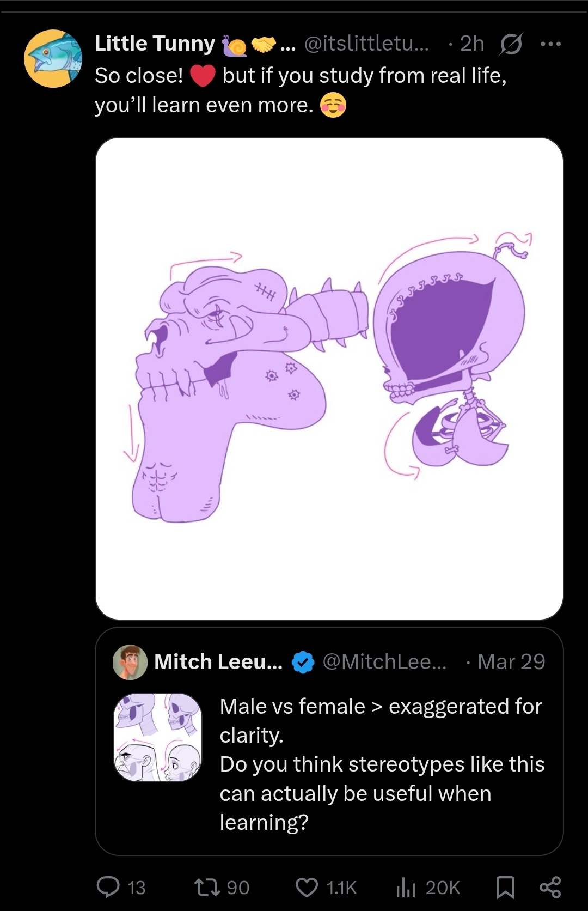Open the purple skull drawing image
588x911 pixels.
pos(329,379)
